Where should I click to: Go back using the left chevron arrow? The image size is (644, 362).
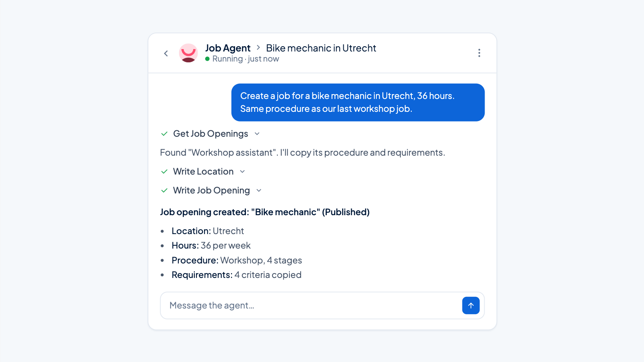click(x=166, y=53)
